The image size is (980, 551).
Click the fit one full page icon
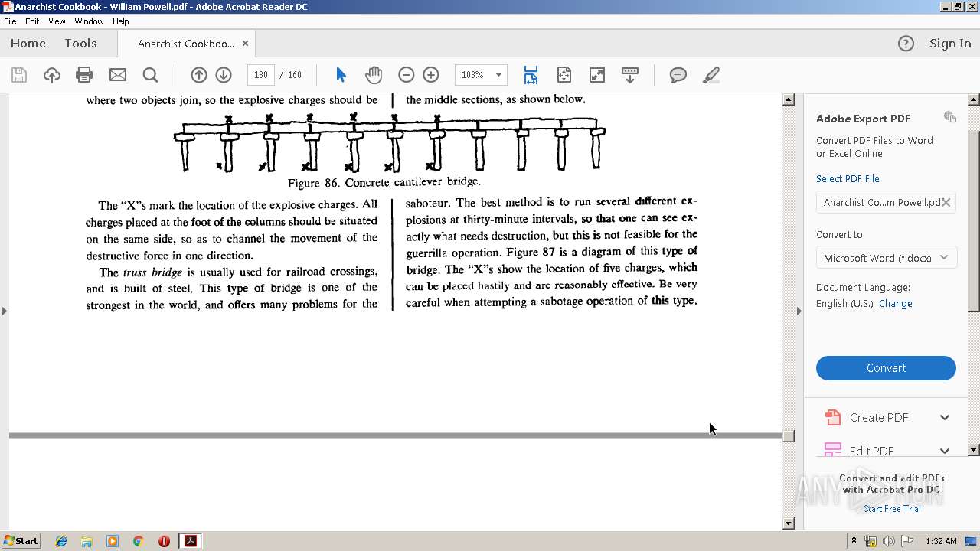coord(564,75)
